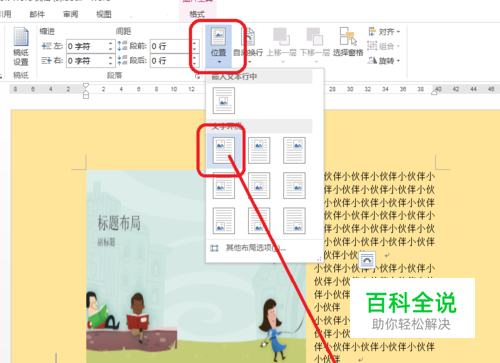Open the Position (位置) dropdown button

click(x=219, y=45)
